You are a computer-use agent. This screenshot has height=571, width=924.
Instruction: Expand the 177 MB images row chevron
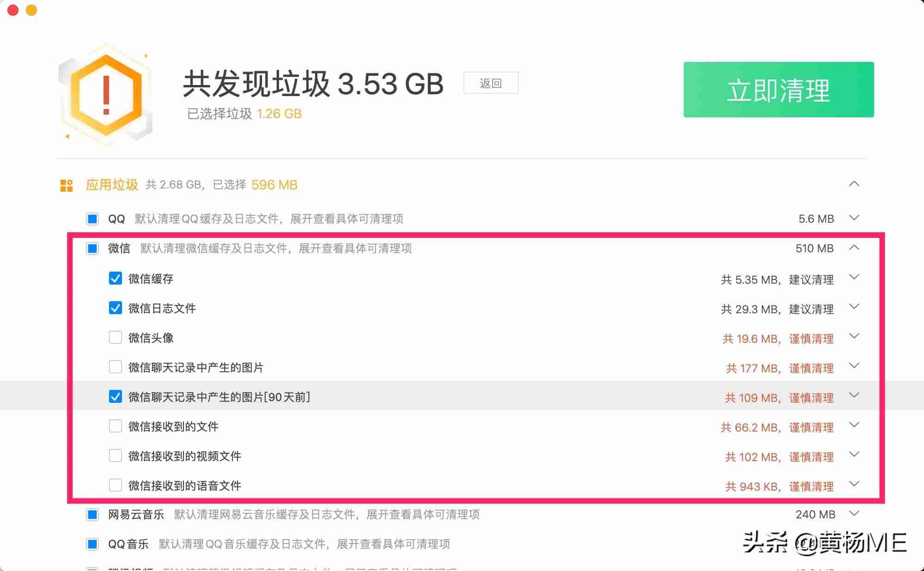coord(854,366)
